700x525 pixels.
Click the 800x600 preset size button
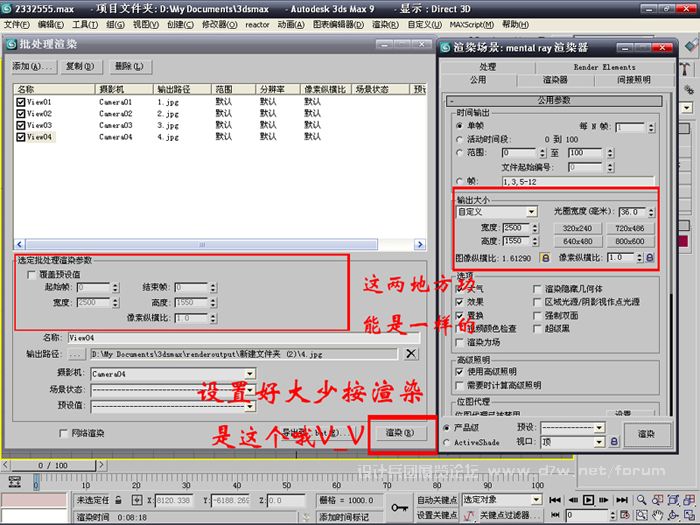pos(629,242)
